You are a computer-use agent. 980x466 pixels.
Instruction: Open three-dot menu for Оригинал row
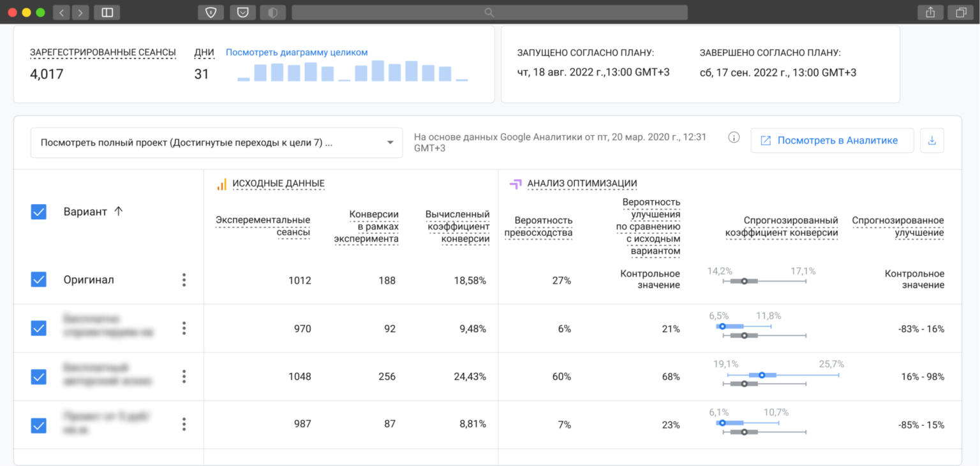184,280
